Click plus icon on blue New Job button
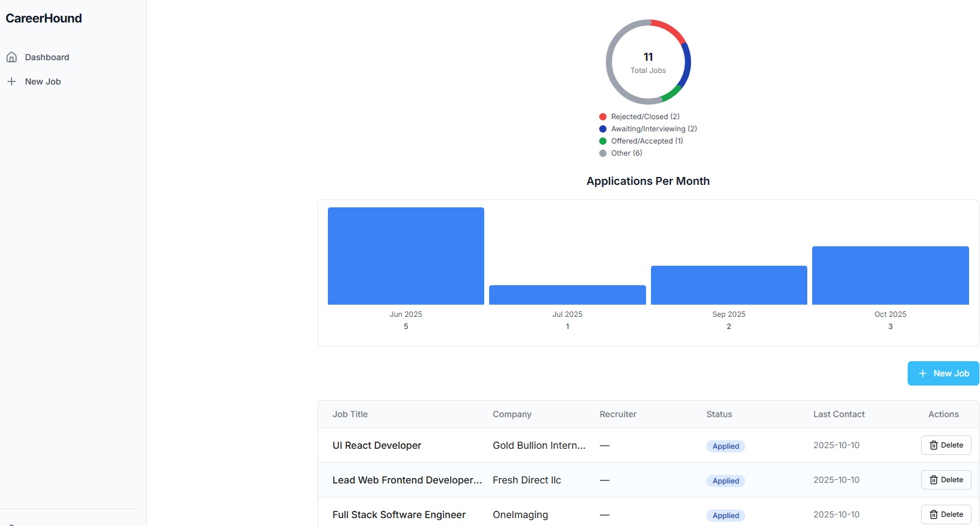The image size is (980, 526). tap(922, 373)
